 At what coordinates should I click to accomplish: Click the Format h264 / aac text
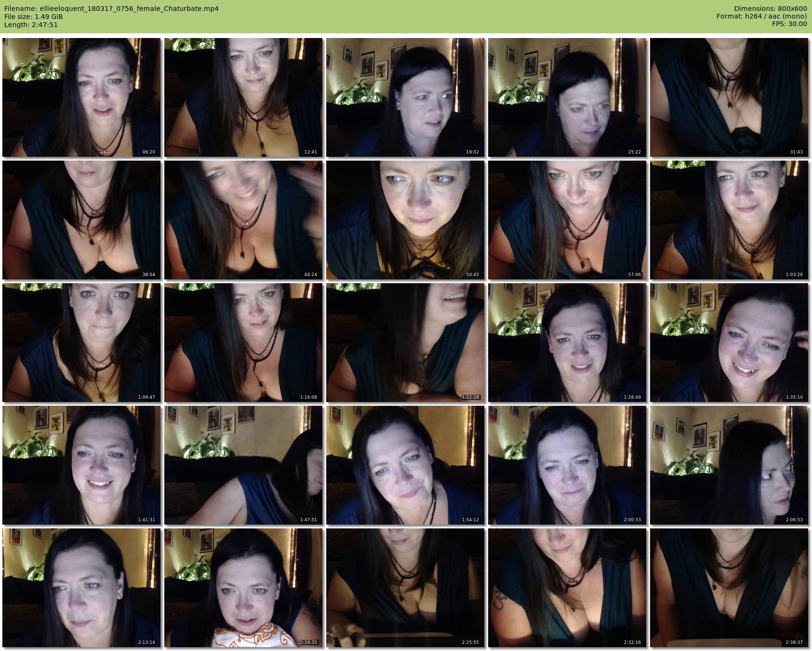click(761, 17)
